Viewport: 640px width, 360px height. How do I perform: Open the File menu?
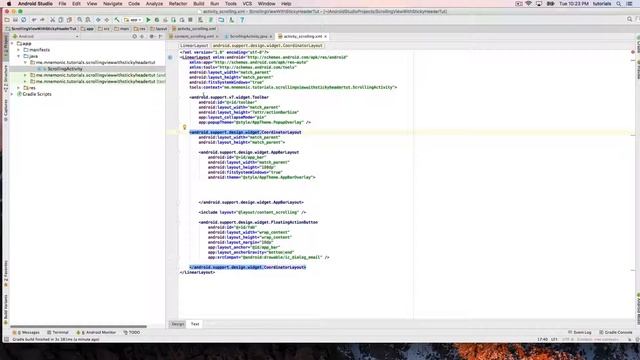[62, 4]
